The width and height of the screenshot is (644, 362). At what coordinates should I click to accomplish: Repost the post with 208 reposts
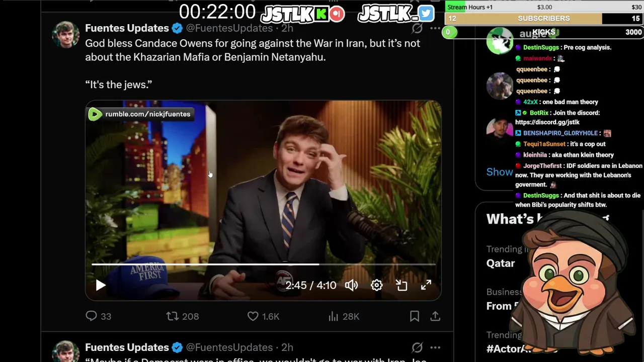point(183,316)
